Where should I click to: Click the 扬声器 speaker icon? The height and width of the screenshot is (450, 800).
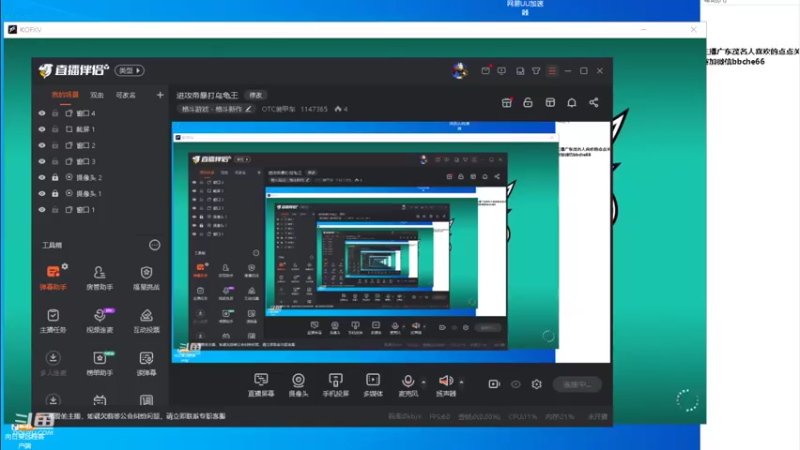[x=446, y=381]
